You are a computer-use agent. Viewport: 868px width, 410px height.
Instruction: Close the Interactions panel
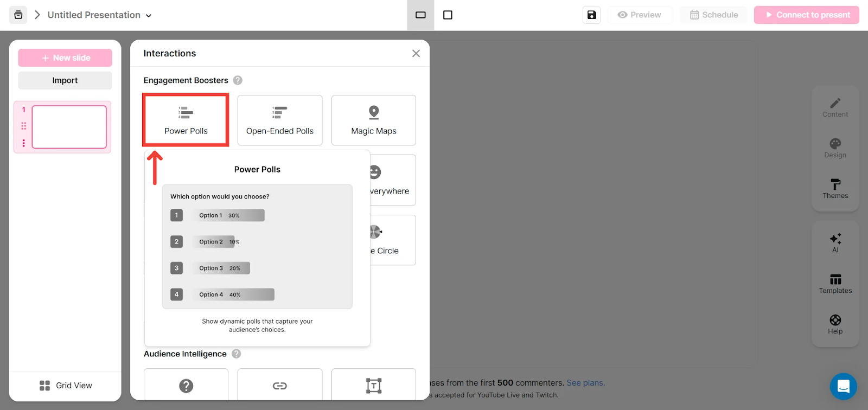(416, 53)
